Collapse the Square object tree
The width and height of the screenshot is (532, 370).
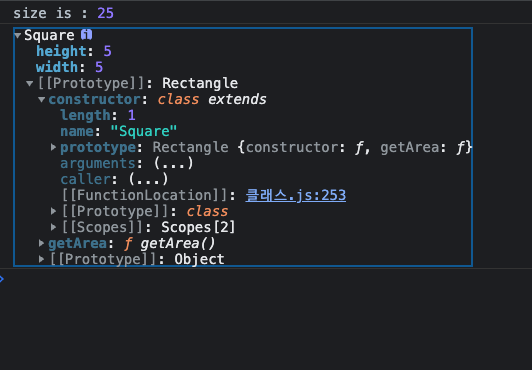pos(18,35)
